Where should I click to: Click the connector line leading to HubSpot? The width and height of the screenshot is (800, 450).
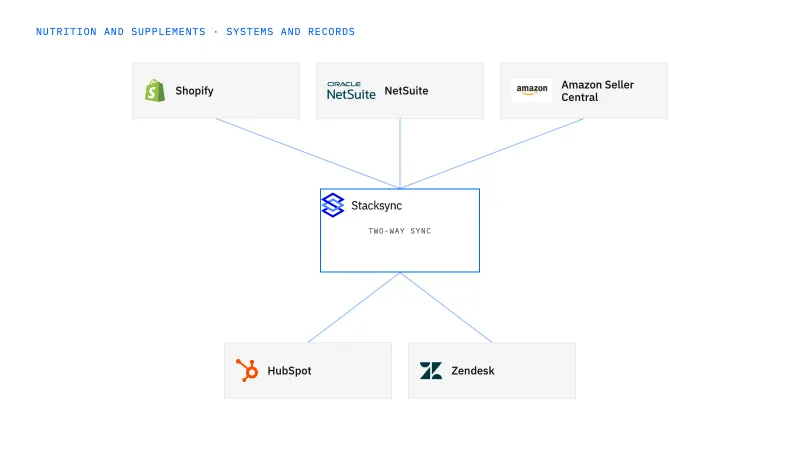click(x=354, y=307)
